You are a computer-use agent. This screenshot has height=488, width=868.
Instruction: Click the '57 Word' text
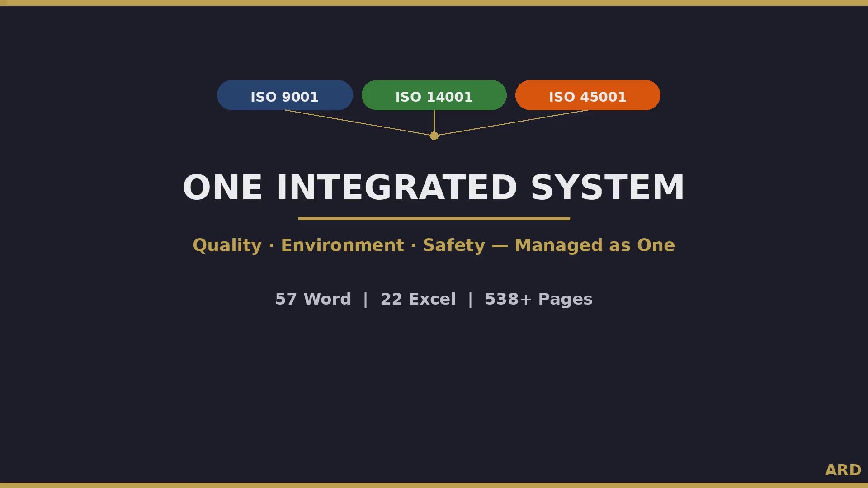(x=313, y=299)
